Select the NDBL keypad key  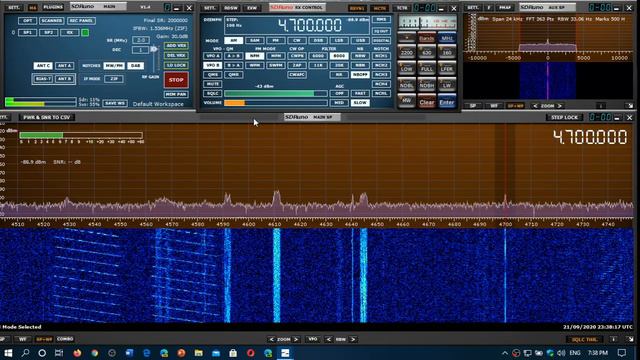click(407, 85)
